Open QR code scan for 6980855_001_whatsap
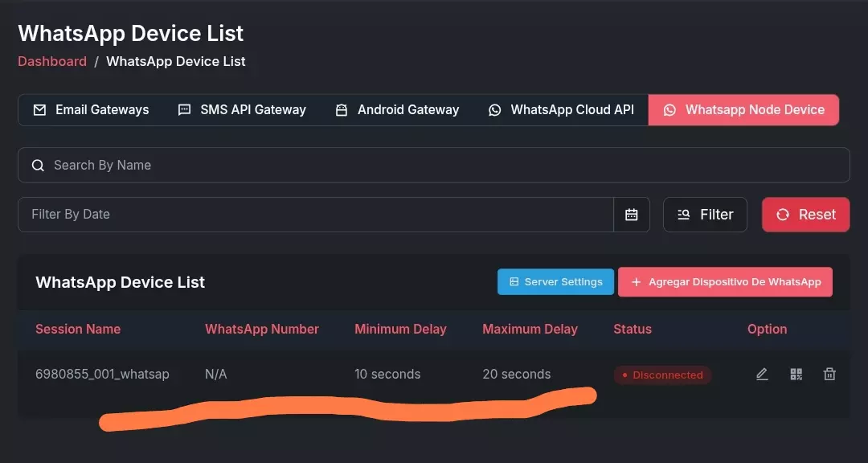The width and height of the screenshot is (868, 463). tap(796, 375)
